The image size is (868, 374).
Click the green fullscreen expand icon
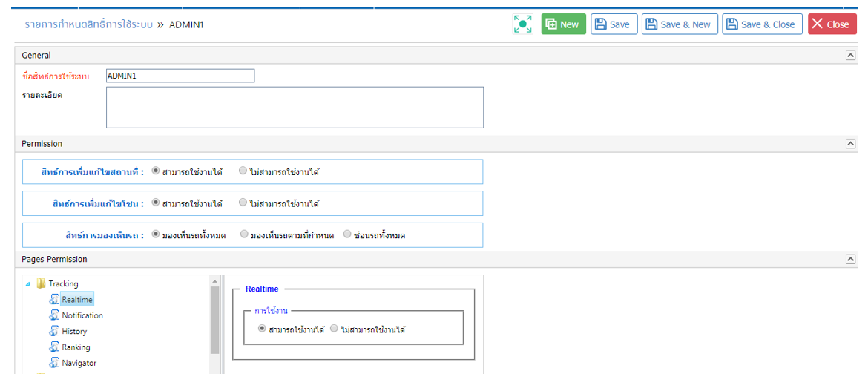pos(522,24)
